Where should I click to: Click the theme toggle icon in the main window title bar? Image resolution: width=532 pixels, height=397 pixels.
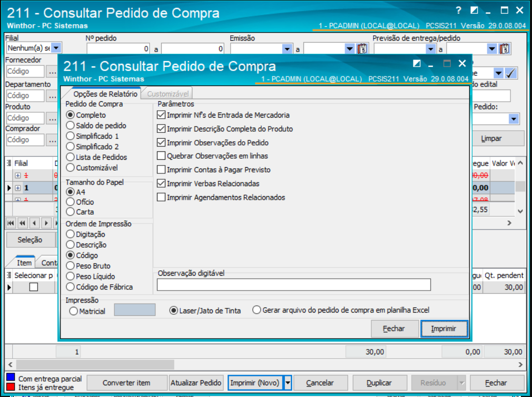474,11
